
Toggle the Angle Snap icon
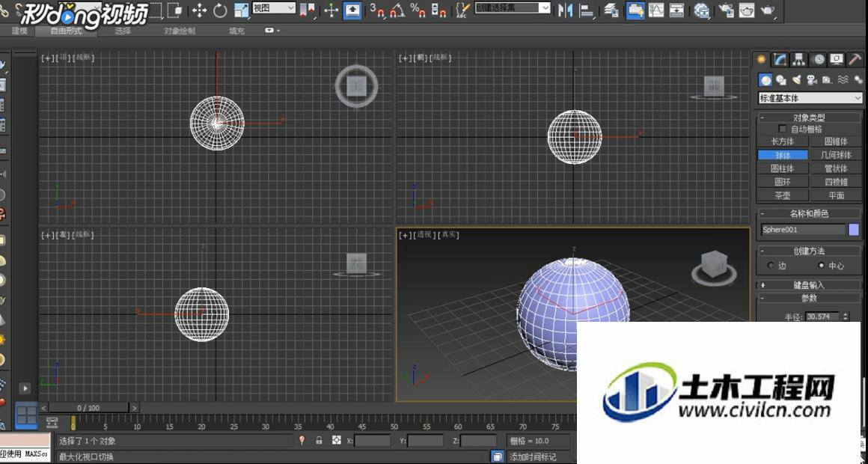[397, 10]
